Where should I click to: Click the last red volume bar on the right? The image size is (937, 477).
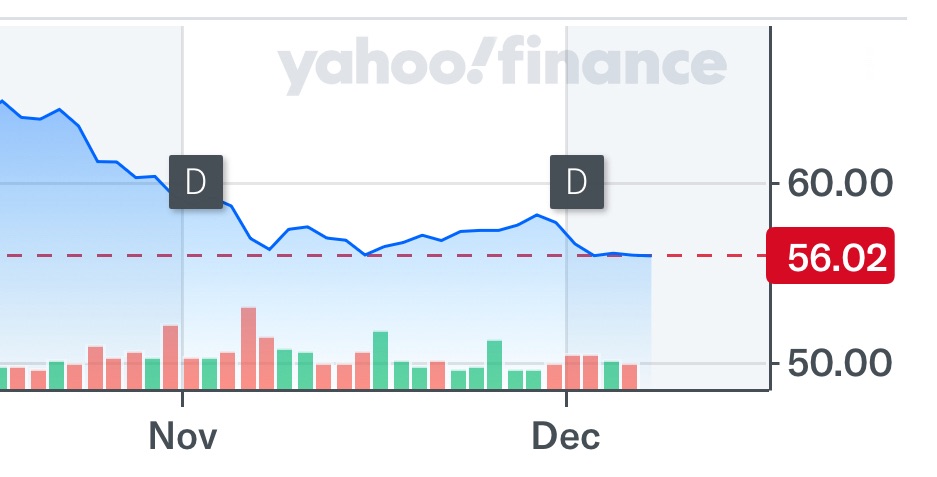click(x=629, y=376)
